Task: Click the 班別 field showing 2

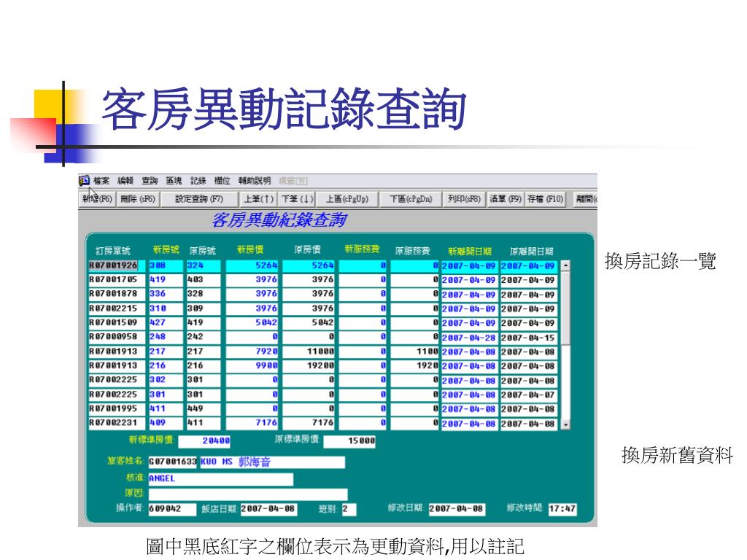Action: [349, 509]
